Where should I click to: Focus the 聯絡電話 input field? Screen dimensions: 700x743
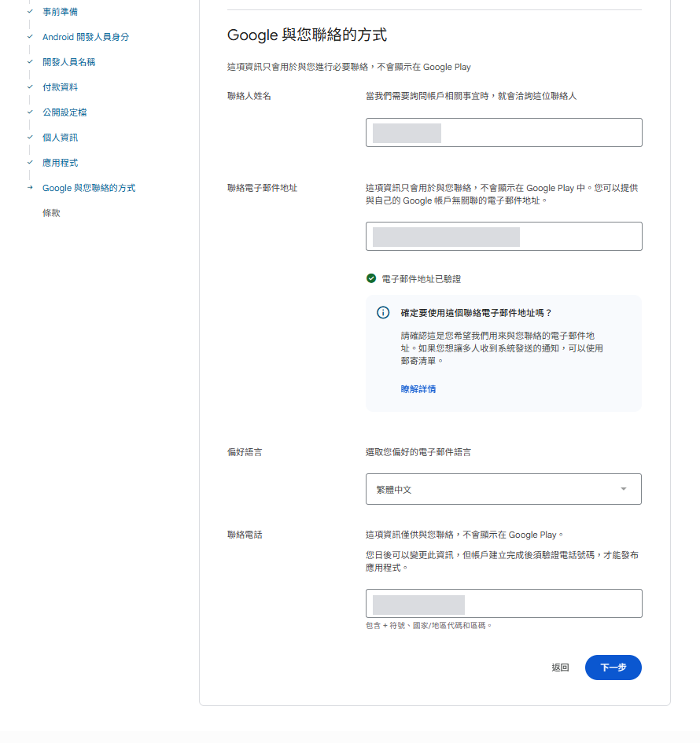pyautogui.click(x=504, y=604)
